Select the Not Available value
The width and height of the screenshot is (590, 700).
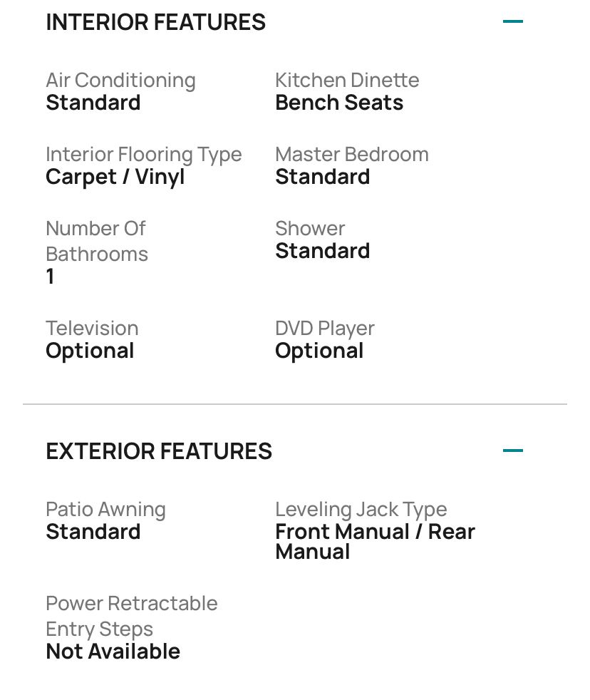(x=113, y=652)
